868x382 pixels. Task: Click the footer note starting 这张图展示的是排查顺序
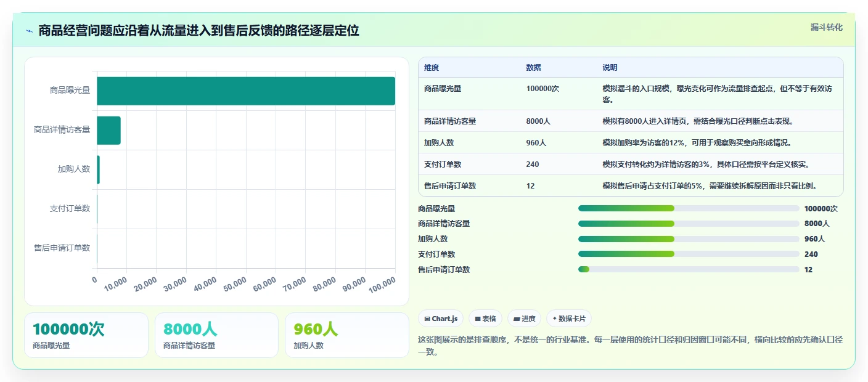[630, 346]
